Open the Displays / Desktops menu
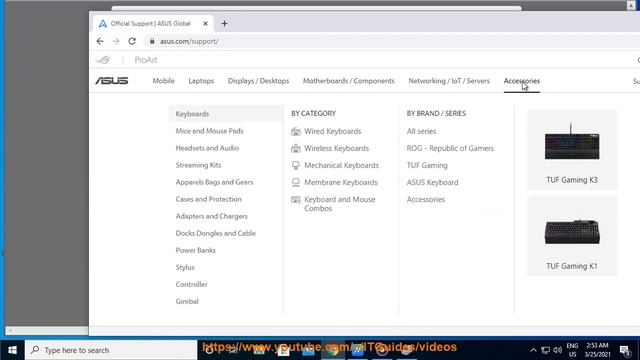 coord(258,81)
